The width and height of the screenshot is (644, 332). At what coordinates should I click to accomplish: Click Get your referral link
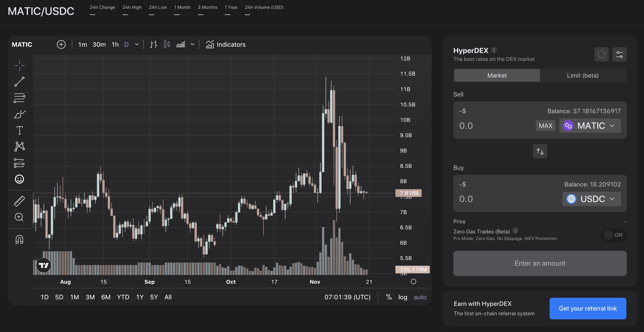pyautogui.click(x=588, y=309)
